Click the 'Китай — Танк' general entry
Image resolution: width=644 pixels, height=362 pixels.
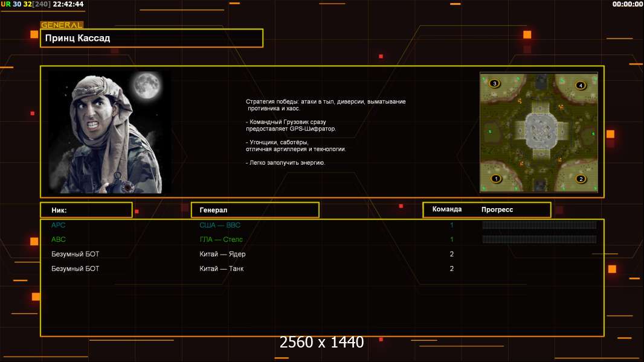(x=221, y=268)
